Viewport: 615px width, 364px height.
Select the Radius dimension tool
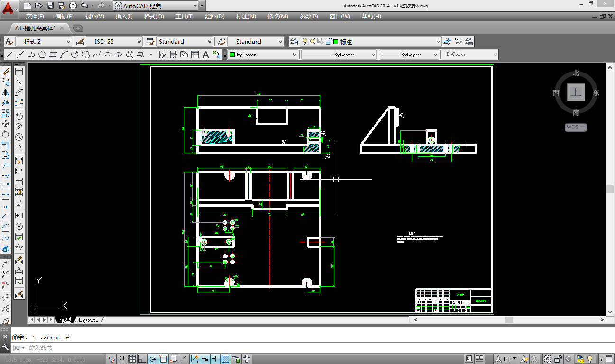pos(19,116)
